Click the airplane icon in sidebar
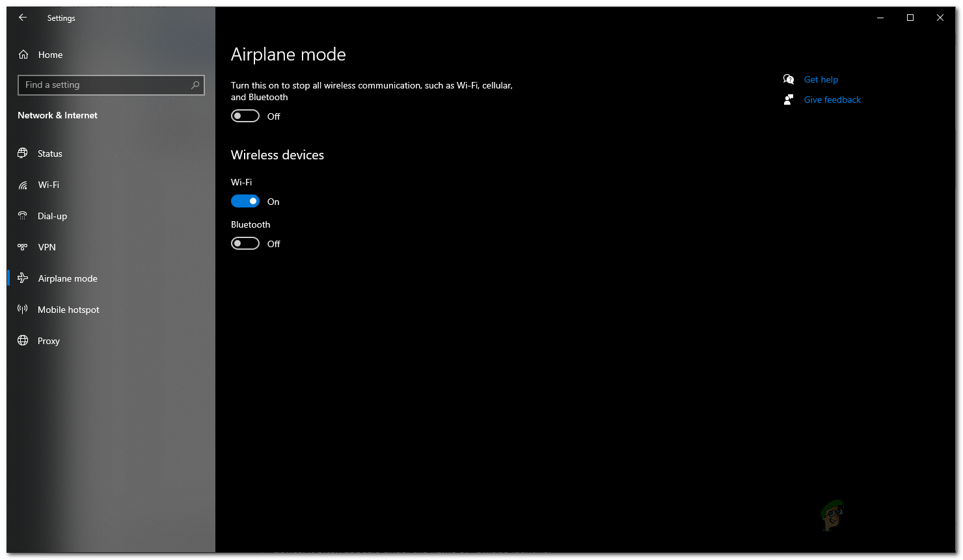The height and width of the screenshot is (560, 963). pyautogui.click(x=23, y=278)
